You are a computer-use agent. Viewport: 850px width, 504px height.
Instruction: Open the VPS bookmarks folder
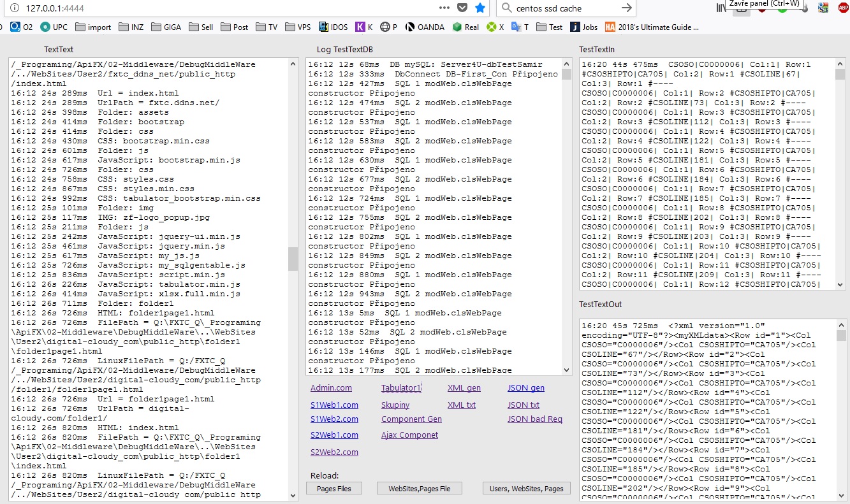tap(298, 27)
